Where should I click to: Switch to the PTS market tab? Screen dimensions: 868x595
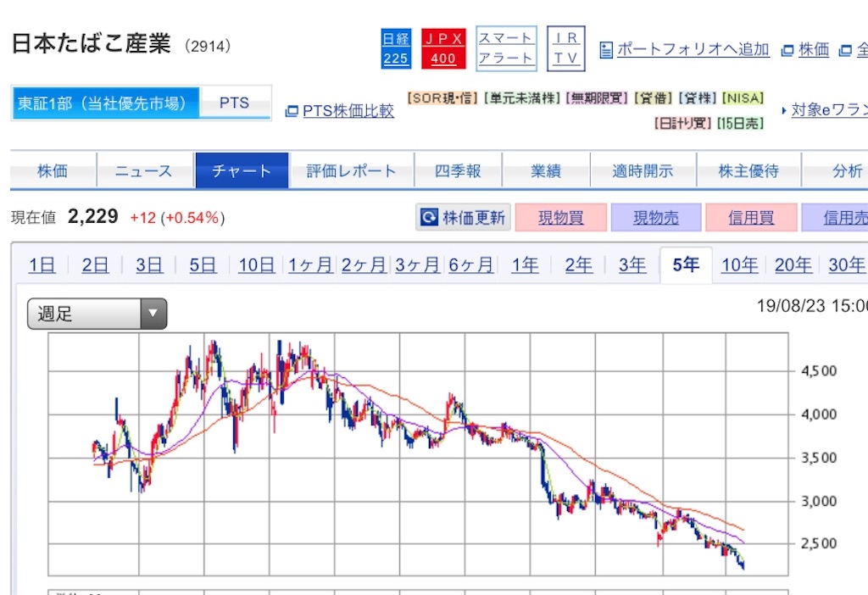click(235, 103)
